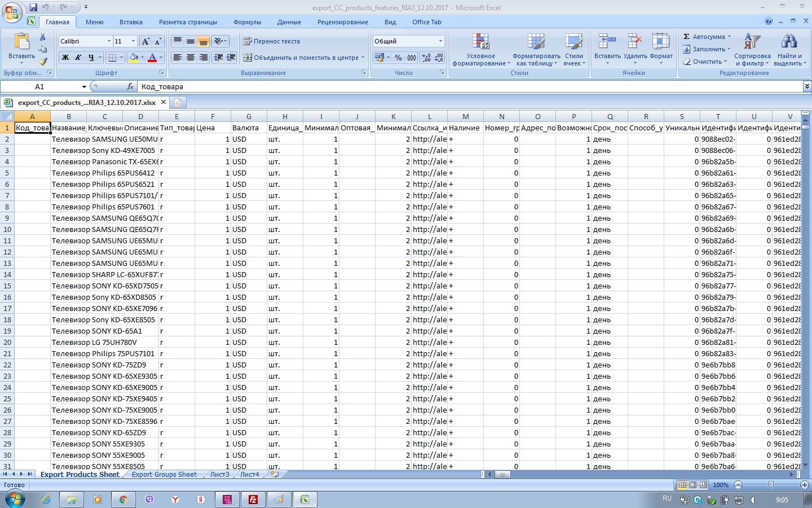Open the Calibri font name dropdown

click(x=109, y=41)
